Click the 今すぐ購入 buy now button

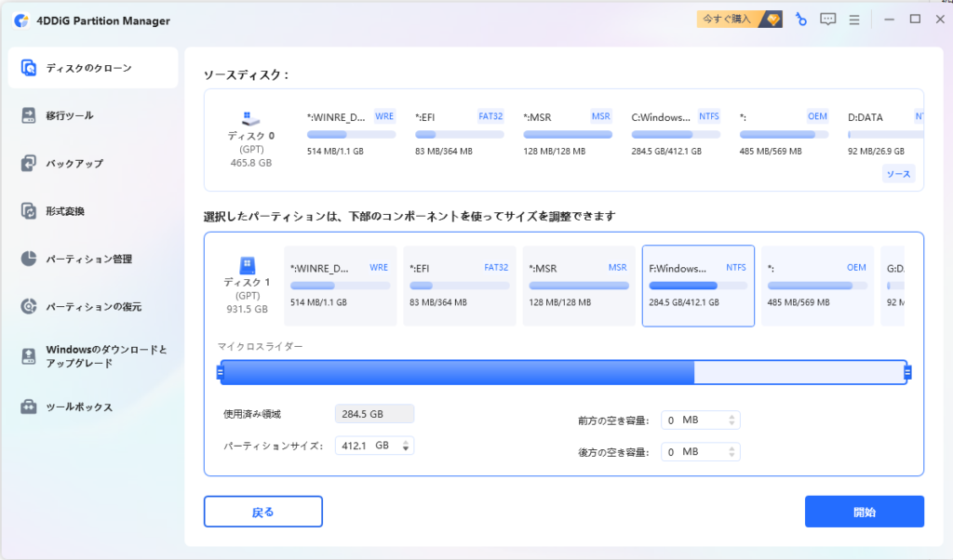point(739,20)
